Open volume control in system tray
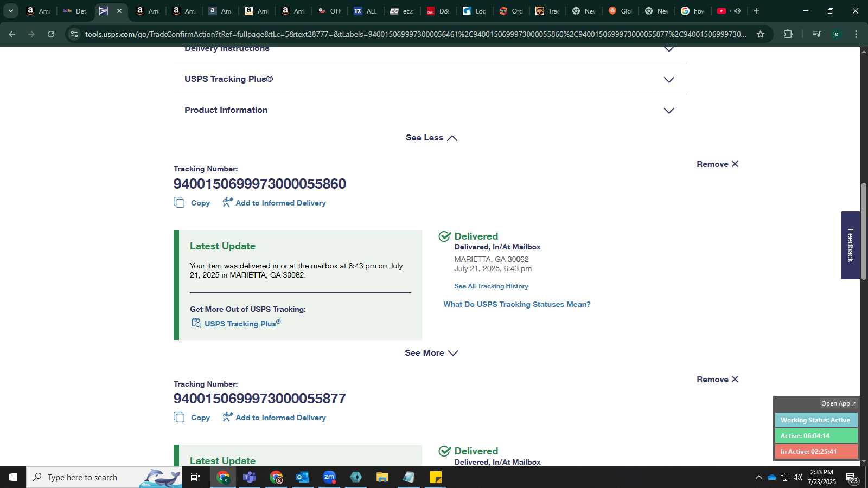Image resolution: width=868 pixels, height=488 pixels. [x=798, y=477]
